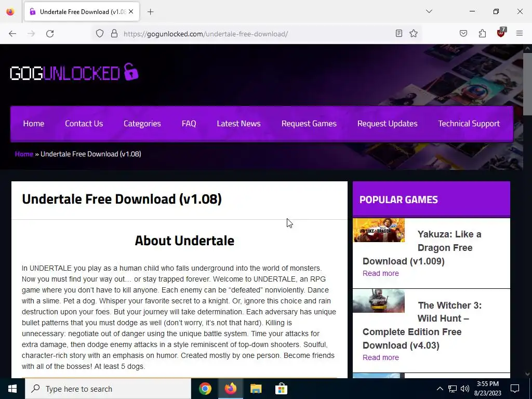Open Microsoft Store from taskbar
The height and width of the screenshot is (399, 532).
point(281,389)
